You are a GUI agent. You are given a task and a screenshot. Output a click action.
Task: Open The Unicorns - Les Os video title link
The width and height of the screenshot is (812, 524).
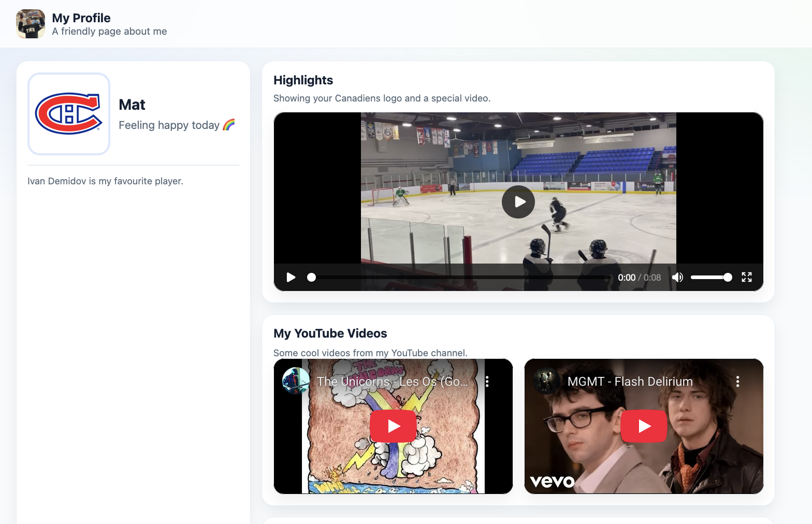click(392, 382)
